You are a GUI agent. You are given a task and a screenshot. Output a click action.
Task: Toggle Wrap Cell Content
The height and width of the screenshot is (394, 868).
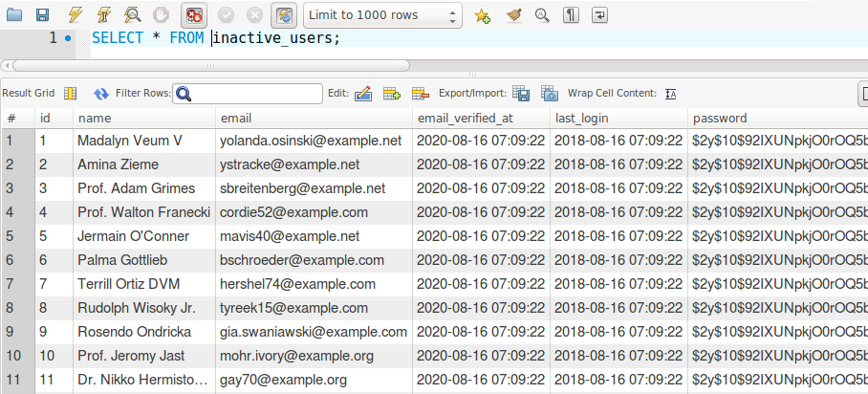click(670, 94)
